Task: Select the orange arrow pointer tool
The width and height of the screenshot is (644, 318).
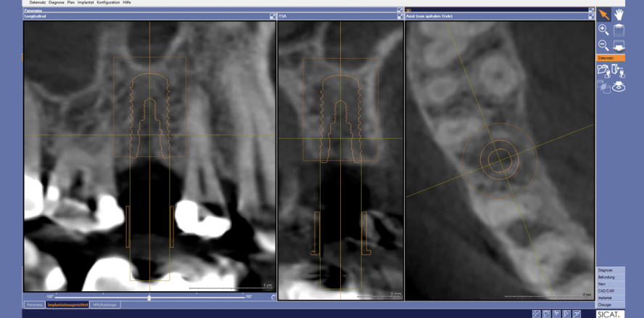Action: coord(603,15)
